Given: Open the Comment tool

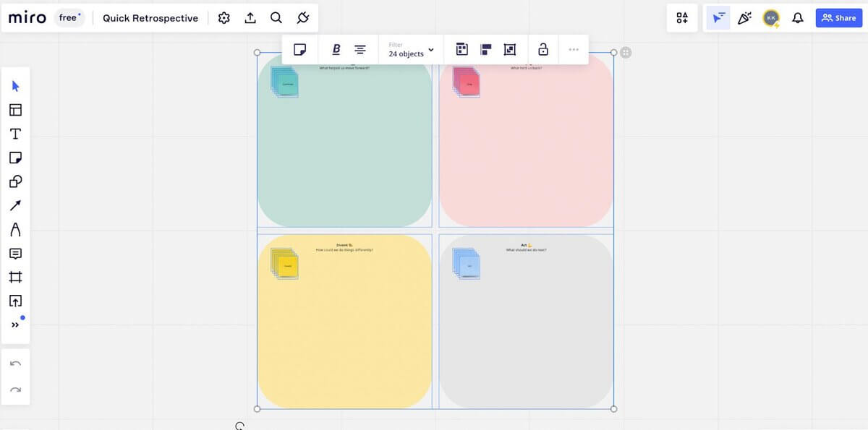Looking at the screenshot, I should click(x=16, y=253).
